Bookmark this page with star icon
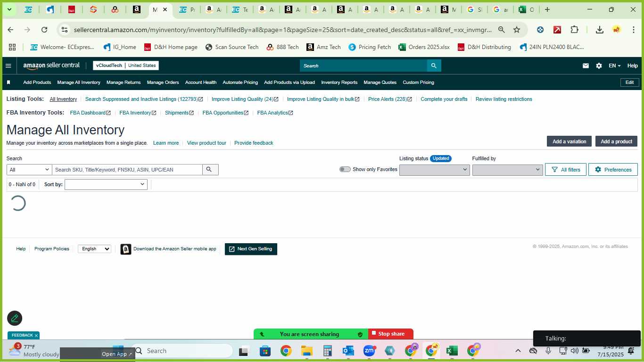Image resolution: width=644 pixels, height=362 pixels. click(x=517, y=30)
